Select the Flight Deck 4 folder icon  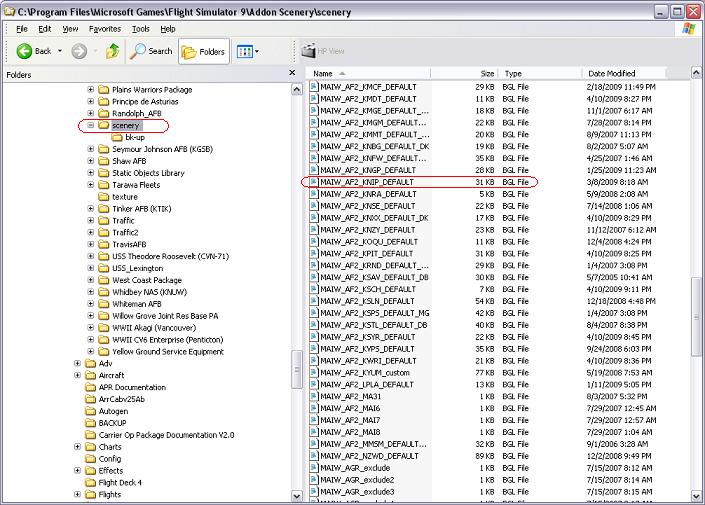coord(91,483)
